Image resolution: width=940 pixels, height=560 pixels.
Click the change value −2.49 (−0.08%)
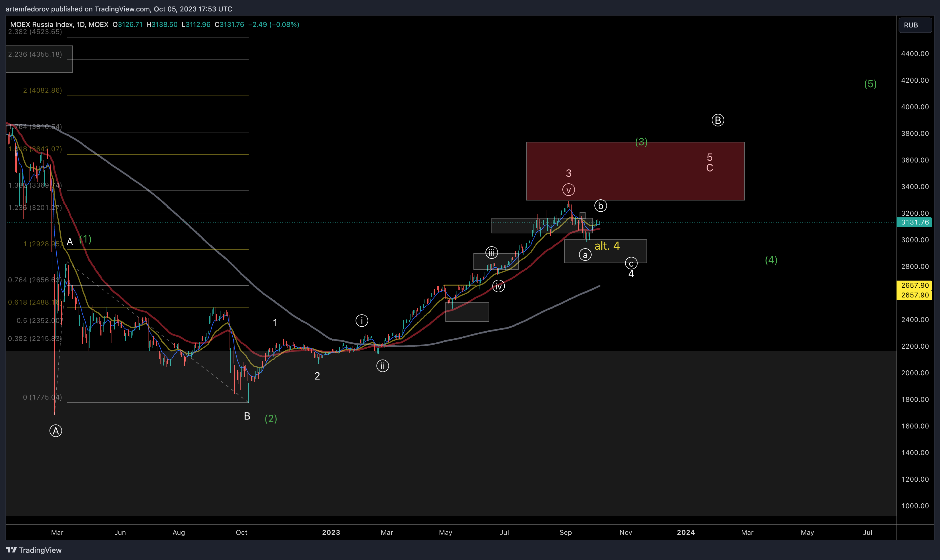pyautogui.click(x=273, y=25)
